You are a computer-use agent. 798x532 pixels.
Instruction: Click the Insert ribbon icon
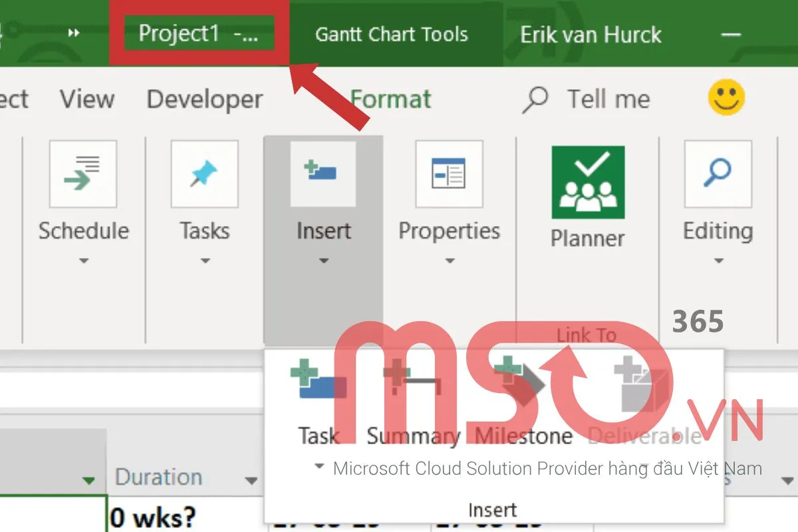tap(323, 173)
